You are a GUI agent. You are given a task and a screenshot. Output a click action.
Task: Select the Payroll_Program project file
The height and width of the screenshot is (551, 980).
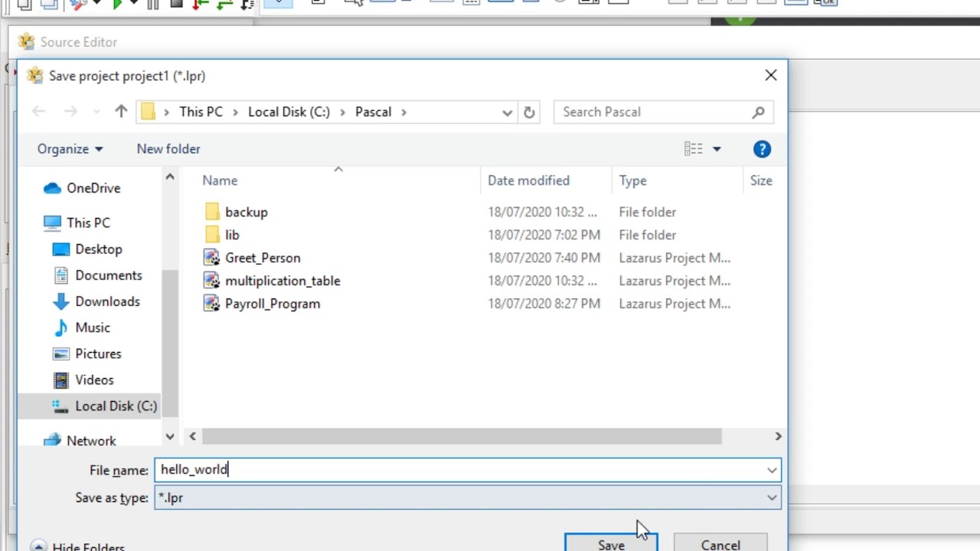pos(273,304)
